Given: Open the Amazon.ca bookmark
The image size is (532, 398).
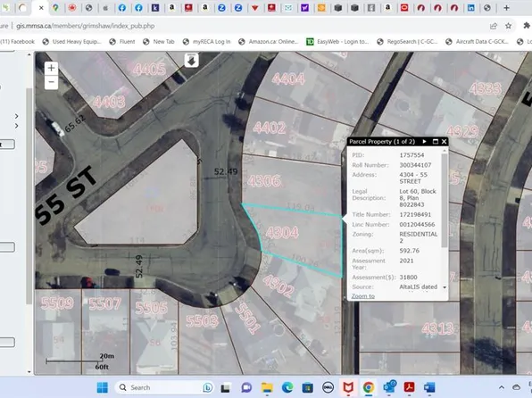Looking at the screenshot, I should tap(269, 41).
